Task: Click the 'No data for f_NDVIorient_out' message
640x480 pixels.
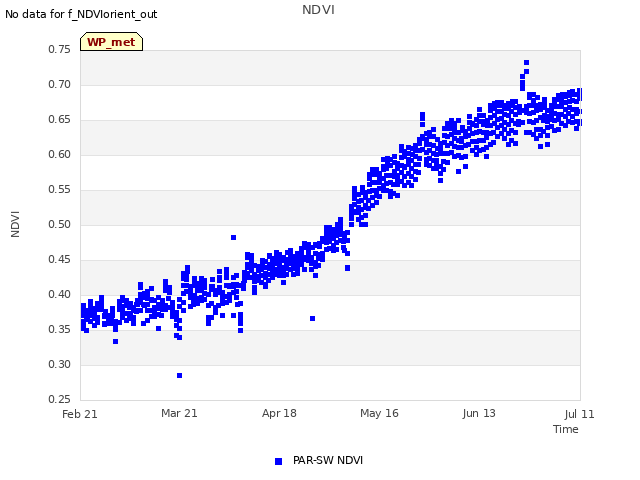Action: click(x=81, y=14)
